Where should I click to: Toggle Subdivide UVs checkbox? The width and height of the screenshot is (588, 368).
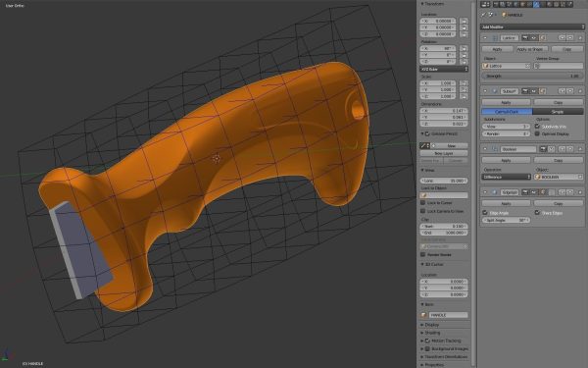coord(537,127)
